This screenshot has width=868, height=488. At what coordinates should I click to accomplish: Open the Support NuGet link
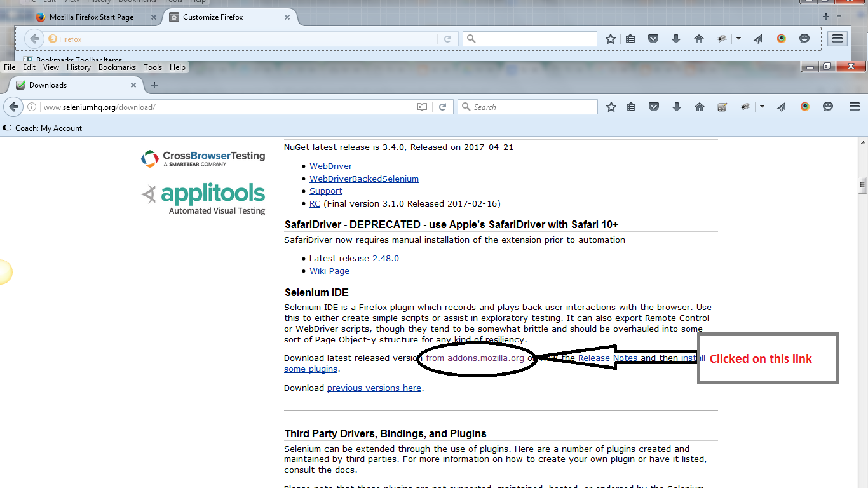click(x=326, y=191)
